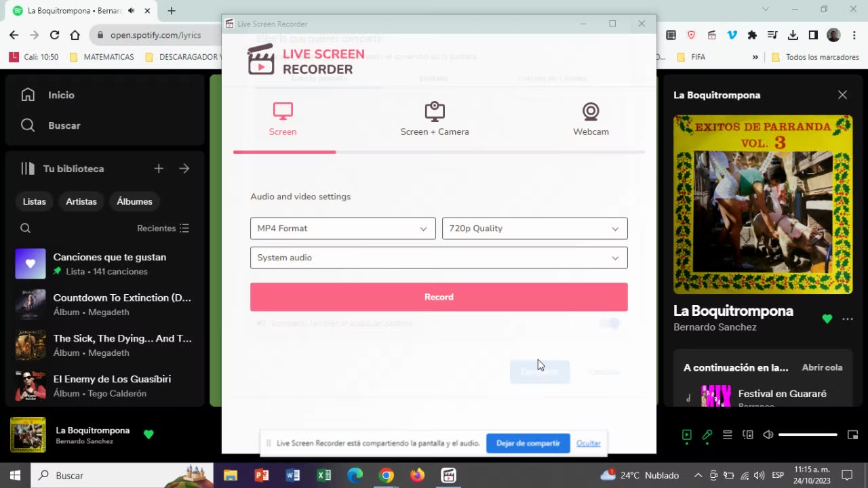
Task: Open PowerPoint from the taskbar
Action: pos(262,476)
